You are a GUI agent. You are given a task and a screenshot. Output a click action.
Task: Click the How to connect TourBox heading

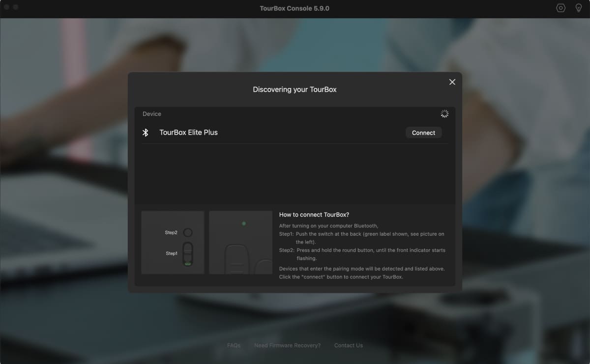pos(314,215)
